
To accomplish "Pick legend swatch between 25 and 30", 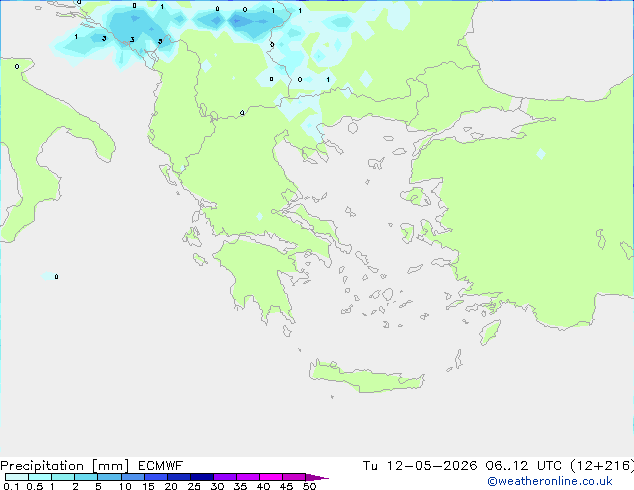I will coord(202,477).
